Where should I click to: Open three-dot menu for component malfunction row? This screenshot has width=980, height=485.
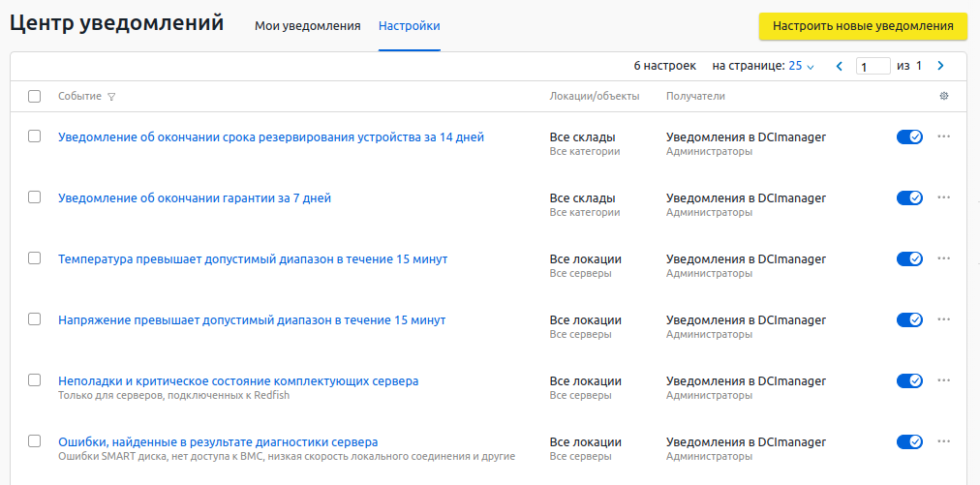click(944, 380)
